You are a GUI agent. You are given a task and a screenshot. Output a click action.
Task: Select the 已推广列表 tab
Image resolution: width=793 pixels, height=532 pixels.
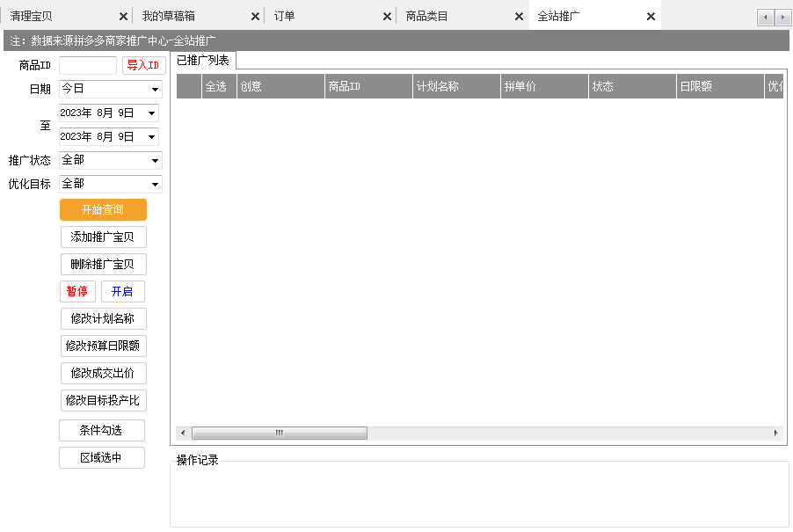(x=203, y=60)
